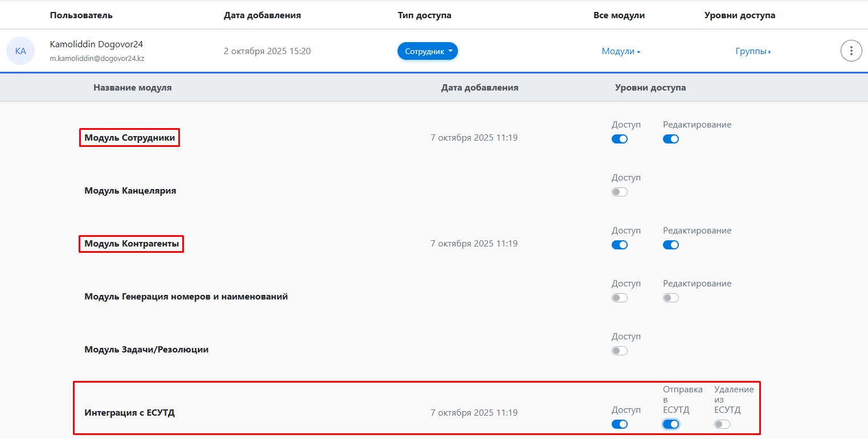The width and height of the screenshot is (868, 439).
Task: Click the Пользователь column header
Action: (x=81, y=15)
